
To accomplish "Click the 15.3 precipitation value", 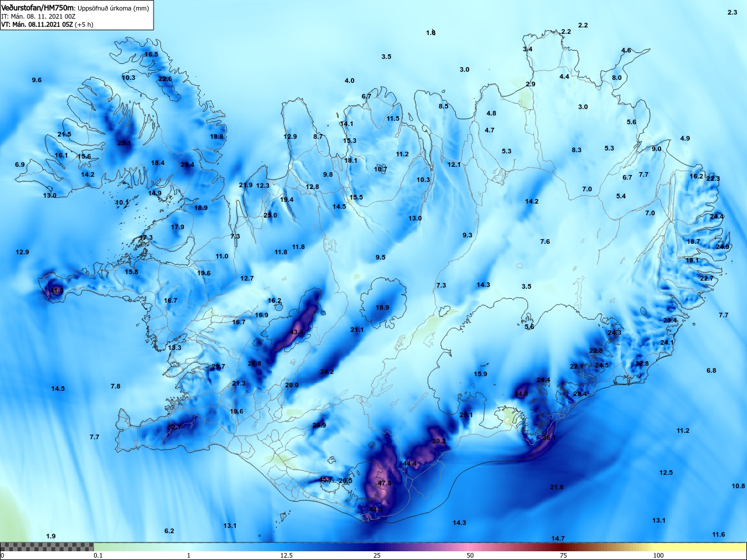I will 350,141.
